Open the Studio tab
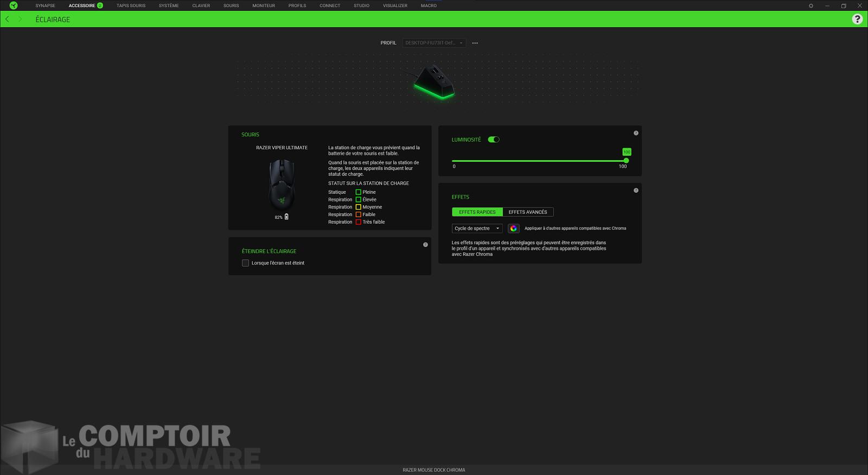The height and width of the screenshot is (475, 868). click(x=361, y=5)
